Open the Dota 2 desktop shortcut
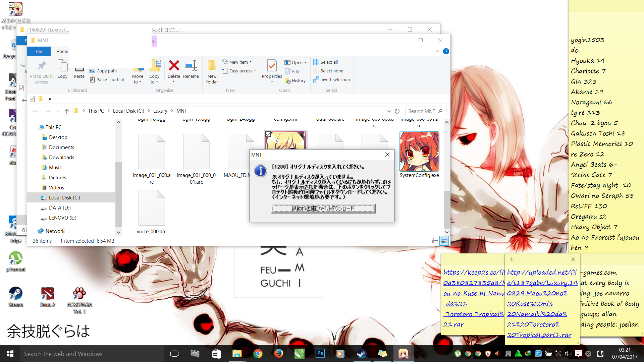 [48, 297]
